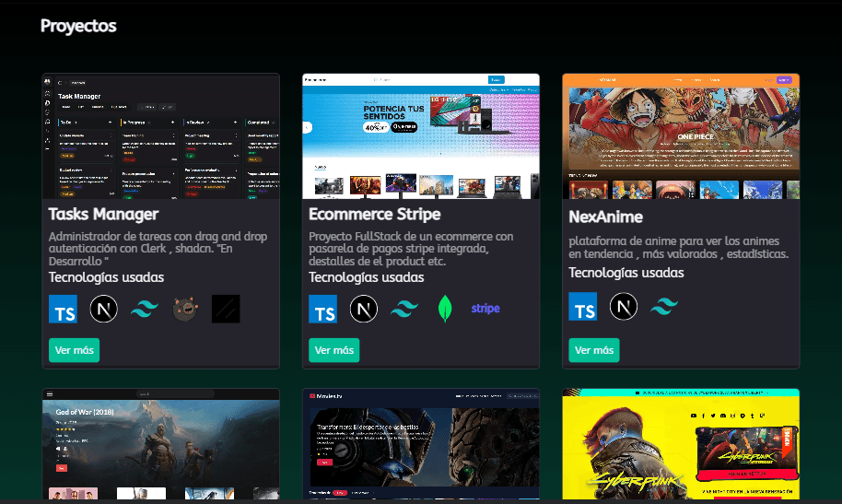Click the Tasks Manager title
This screenshot has height=504, width=842.
point(104,215)
